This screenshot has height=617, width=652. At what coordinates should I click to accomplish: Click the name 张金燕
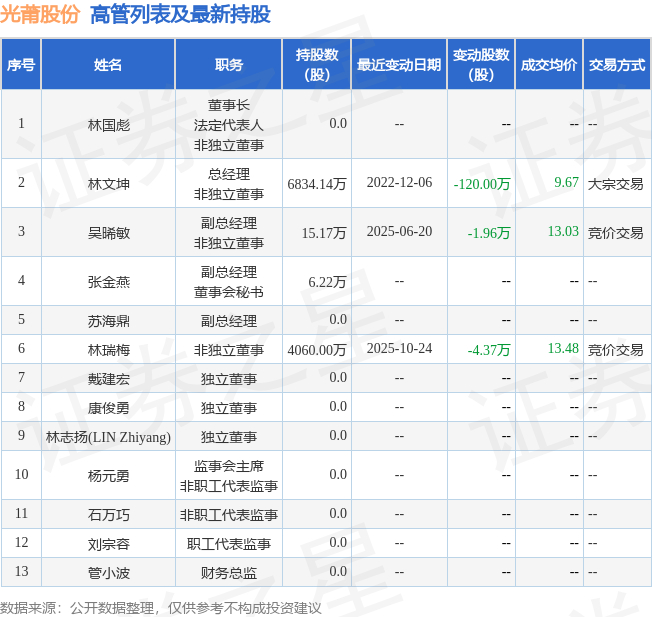pos(109,282)
